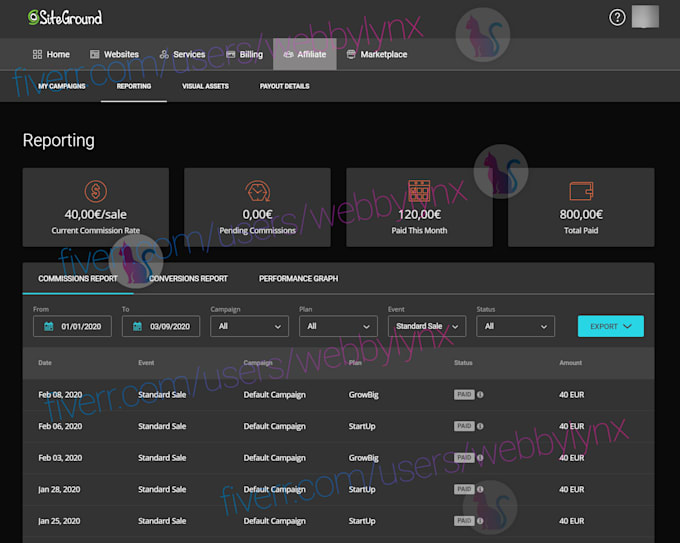This screenshot has width=680, height=543.
Task: Click 40 EUR amount in Feb 08 row
Action: [x=572, y=395]
